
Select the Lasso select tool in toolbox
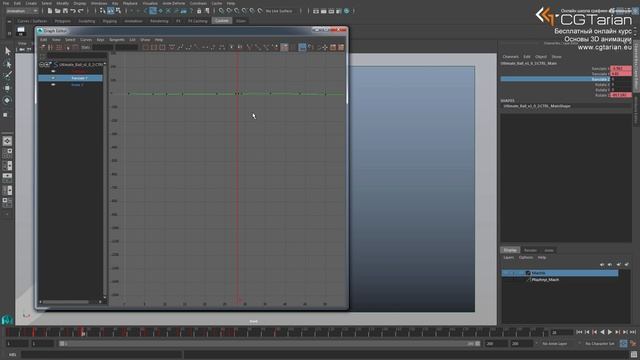(x=7, y=64)
